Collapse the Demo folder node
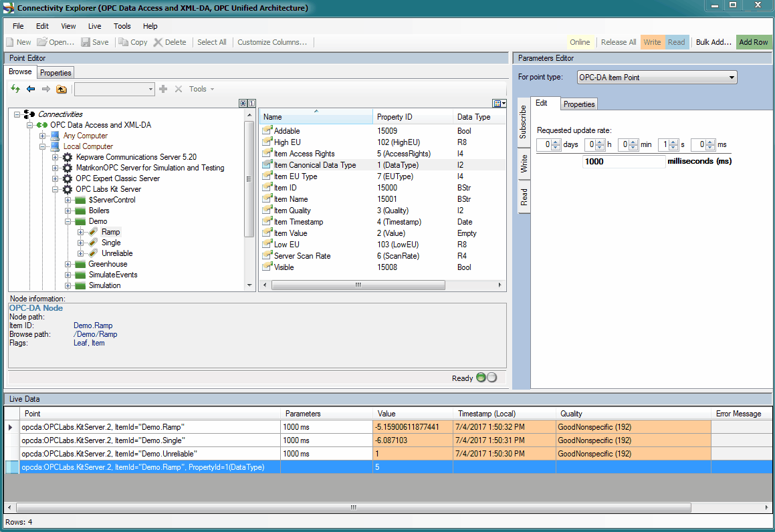The image size is (775, 532). (68, 221)
